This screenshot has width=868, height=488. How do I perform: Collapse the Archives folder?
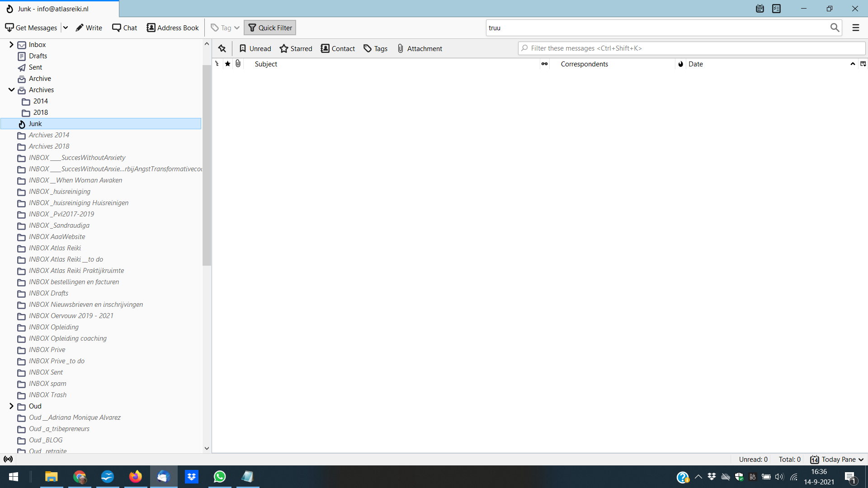click(x=11, y=89)
